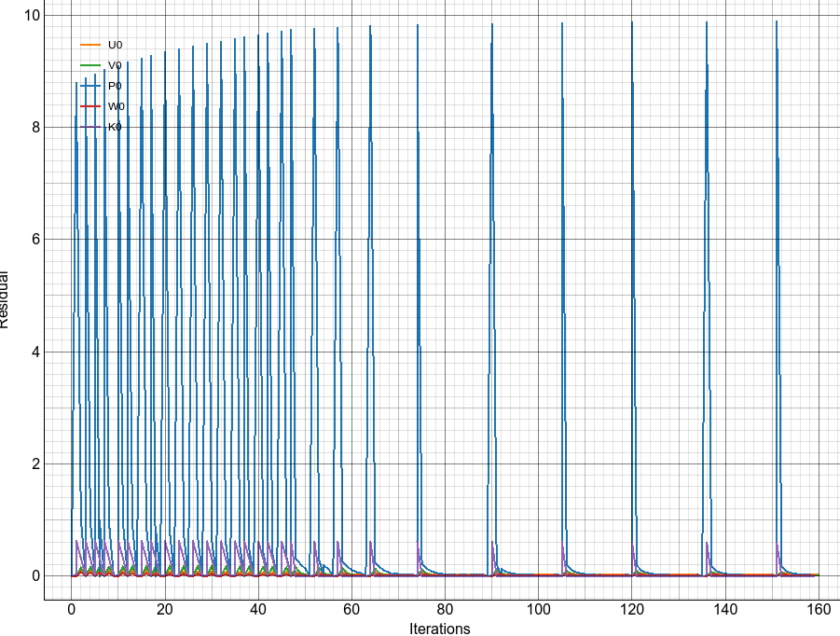Image resolution: width=840 pixels, height=636 pixels.
Task: Click the W0 red legend line swatch
Action: [90, 106]
